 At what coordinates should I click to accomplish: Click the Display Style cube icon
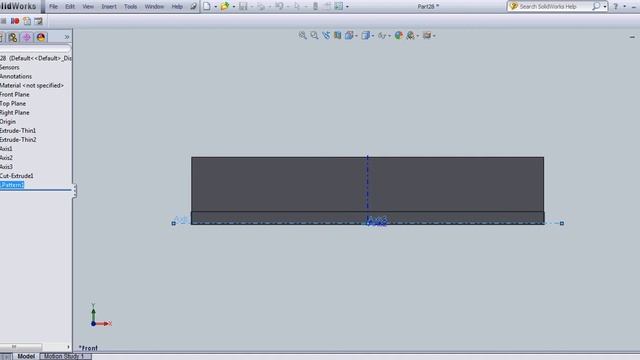366,36
